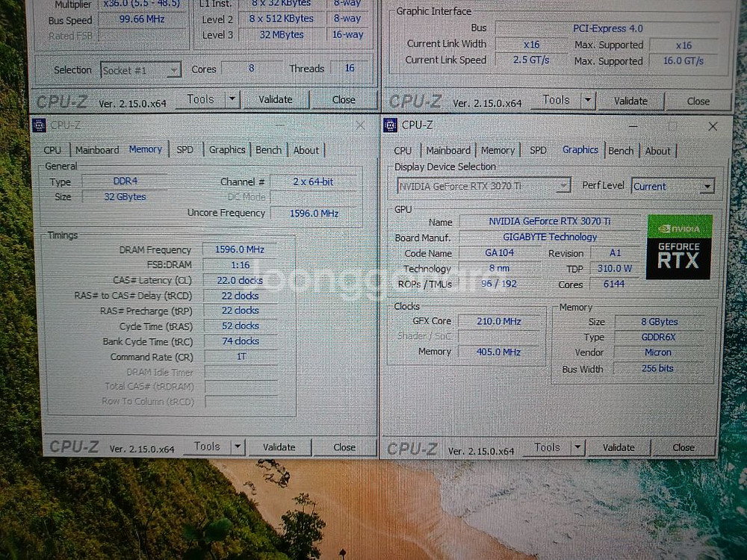
Task: Open Display Device Selection dropdown
Action: click(484, 186)
